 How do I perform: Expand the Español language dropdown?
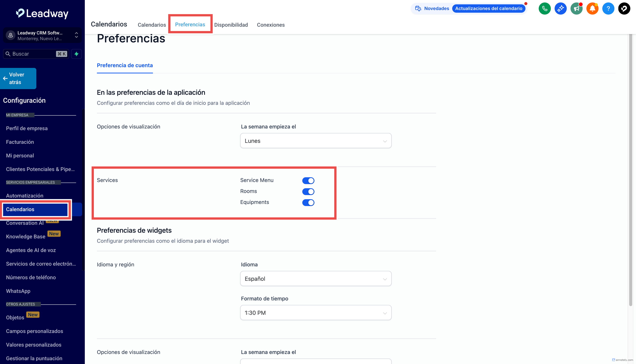click(316, 278)
